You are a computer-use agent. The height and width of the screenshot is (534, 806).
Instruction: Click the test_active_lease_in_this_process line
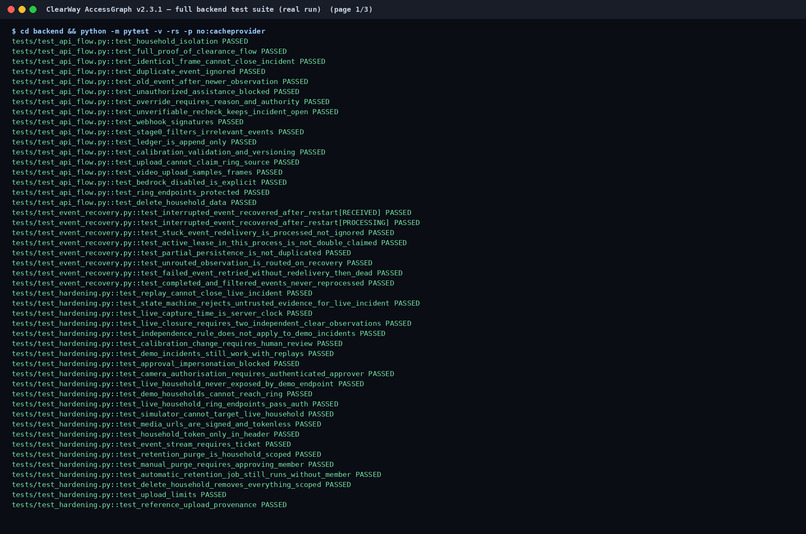coord(210,243)
